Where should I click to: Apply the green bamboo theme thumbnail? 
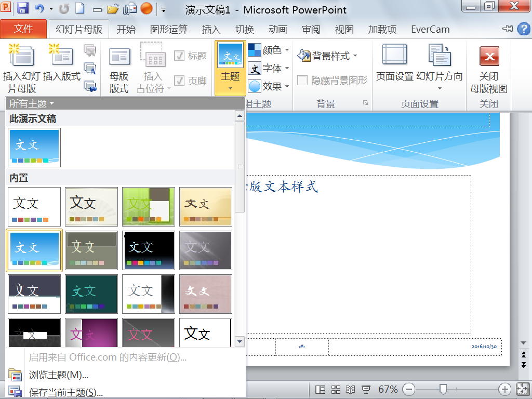point(149,207)
